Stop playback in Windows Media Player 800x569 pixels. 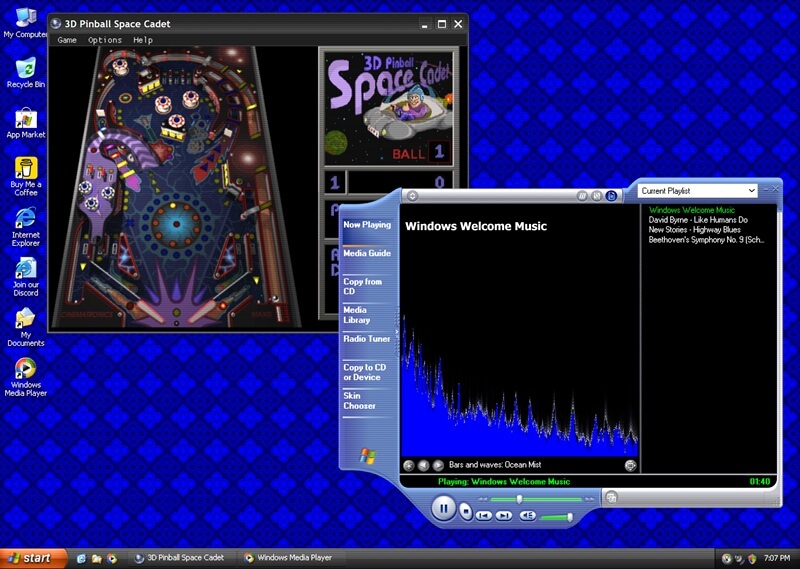(x=465, y=510)
